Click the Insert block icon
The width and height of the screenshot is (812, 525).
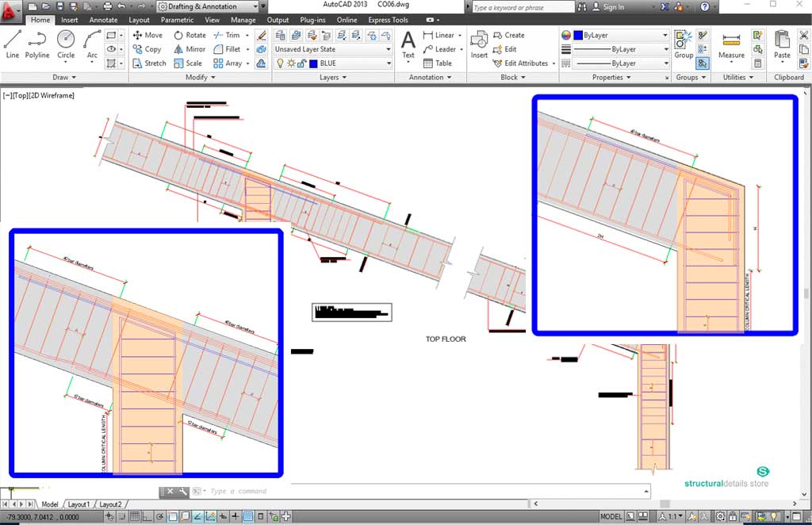[479, 44]
